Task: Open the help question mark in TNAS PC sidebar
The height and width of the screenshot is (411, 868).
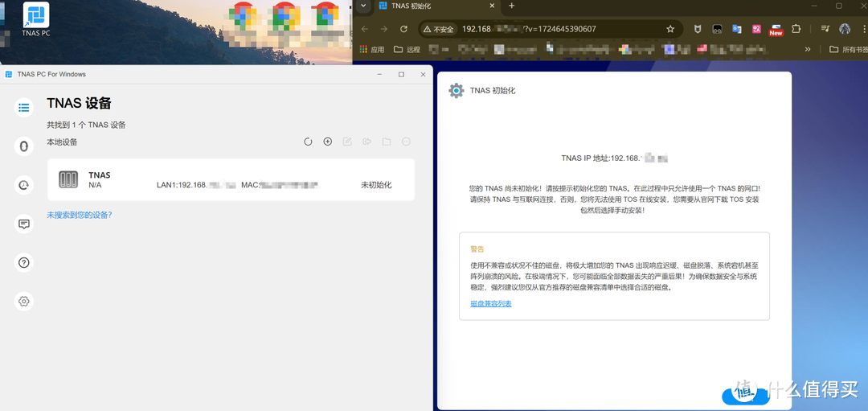Action: [x=23, y=262]
